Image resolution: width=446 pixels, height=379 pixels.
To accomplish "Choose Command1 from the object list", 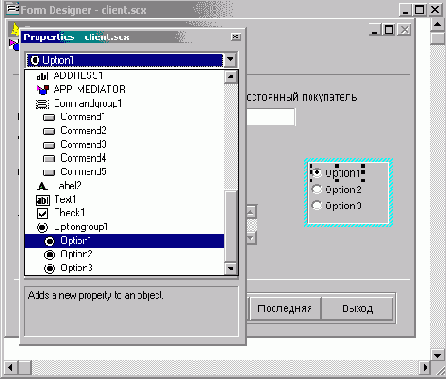I will 124,117.
